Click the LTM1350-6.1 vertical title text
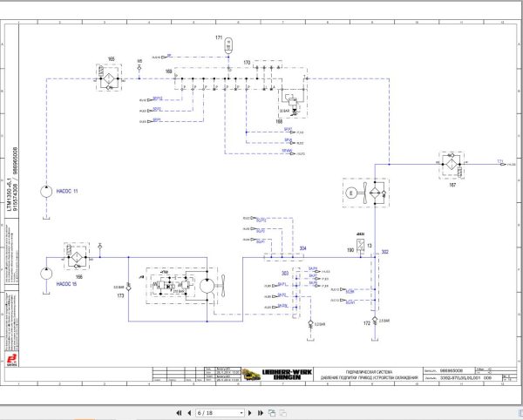 (10, 194)
